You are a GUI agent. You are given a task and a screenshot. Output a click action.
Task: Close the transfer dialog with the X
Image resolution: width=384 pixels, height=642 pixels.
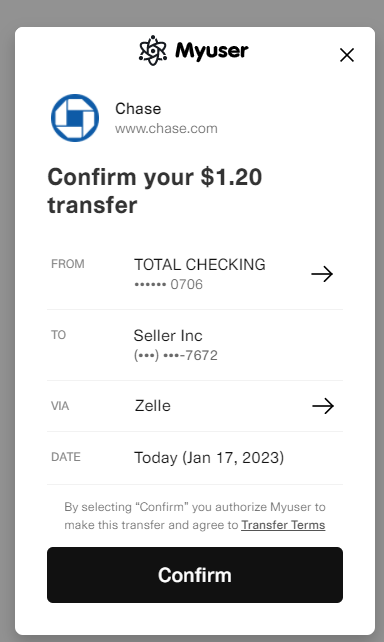point(347,55)
